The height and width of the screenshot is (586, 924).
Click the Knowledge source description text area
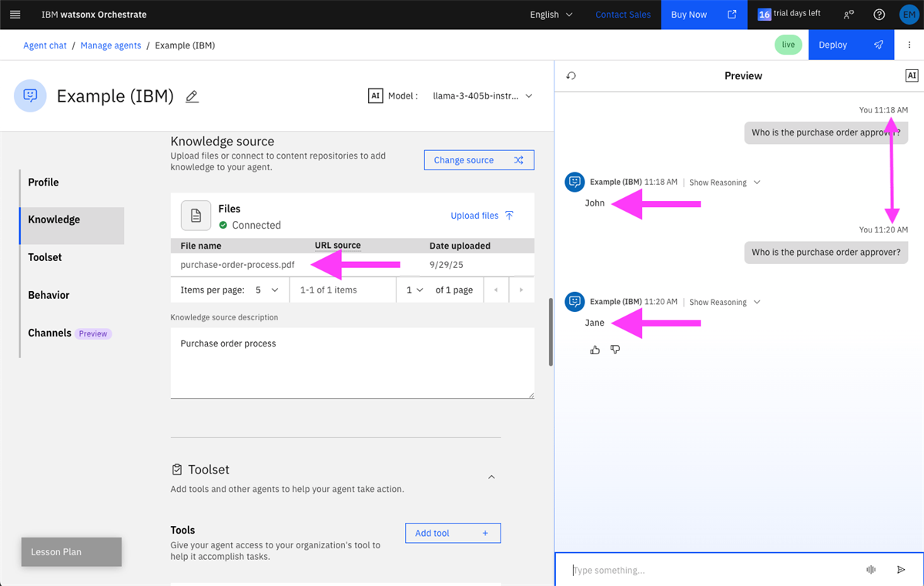point(352,363)
